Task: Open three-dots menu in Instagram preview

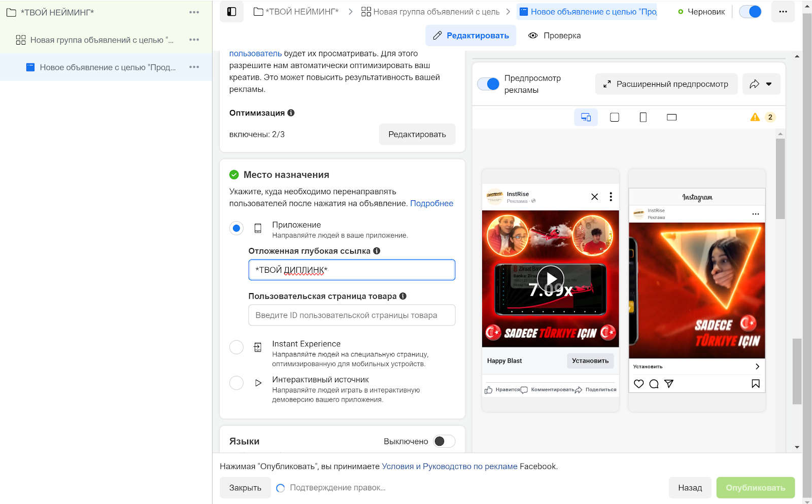Action: [x=756, y=214]
